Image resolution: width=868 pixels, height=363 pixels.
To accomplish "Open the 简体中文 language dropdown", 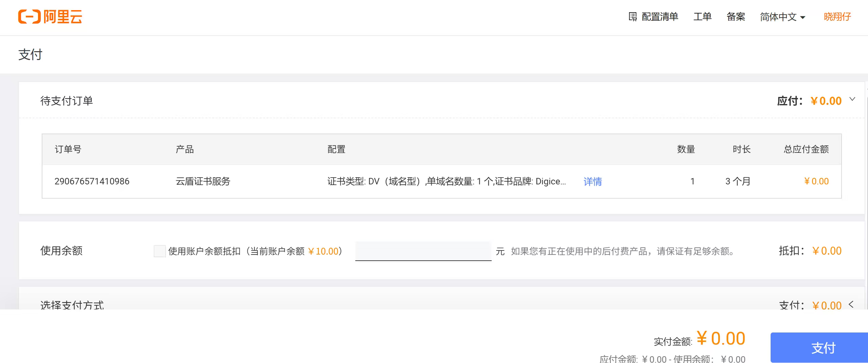I will click(782, 17).
